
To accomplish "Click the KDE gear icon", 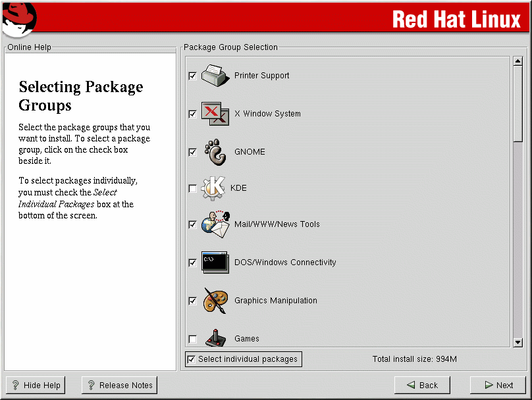I will (213, 188).
